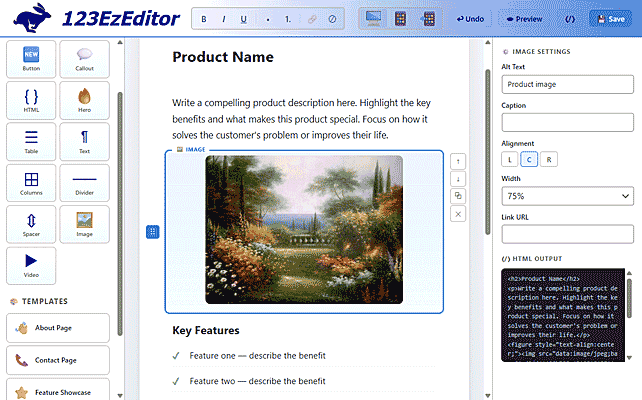Save the page
Image resolution: width=642 pixels, height=400 pixels.
click(610, 19)
